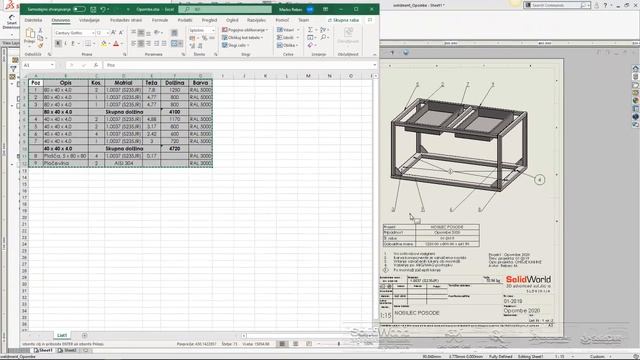This screenshot has width=640, height=360.
Task: Toggle Wrap Text
Action: pos(174,33)
